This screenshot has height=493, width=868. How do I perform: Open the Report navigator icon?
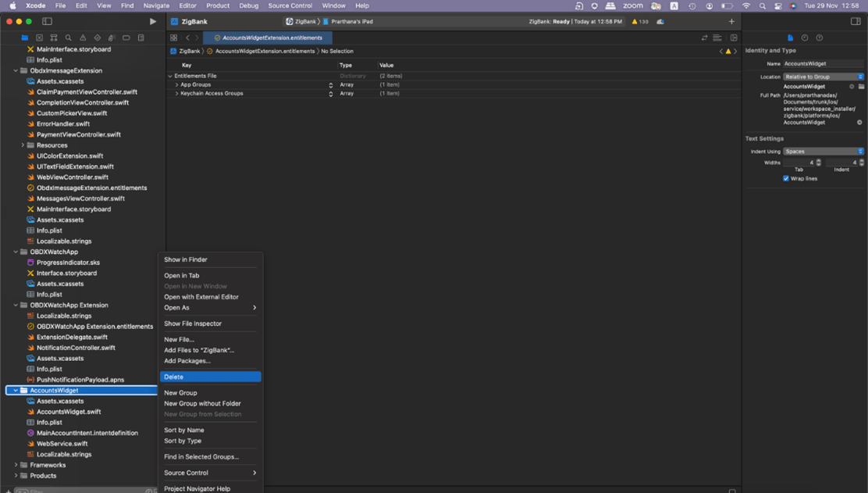(x=141, y=38)
